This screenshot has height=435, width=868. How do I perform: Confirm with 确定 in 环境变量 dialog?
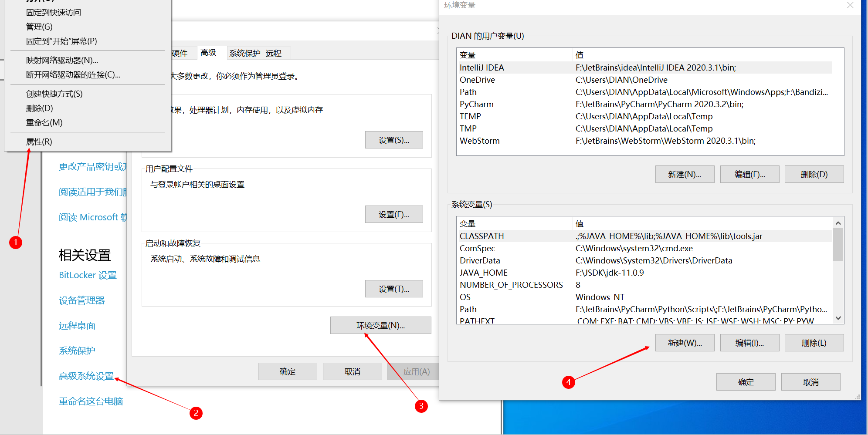click(746, 382)
